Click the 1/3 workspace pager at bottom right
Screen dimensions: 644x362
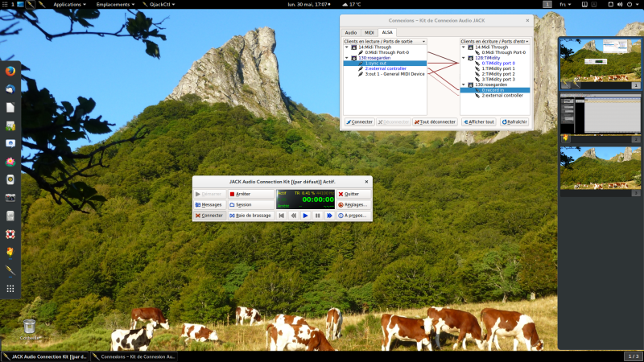click(x=634, y=356)
